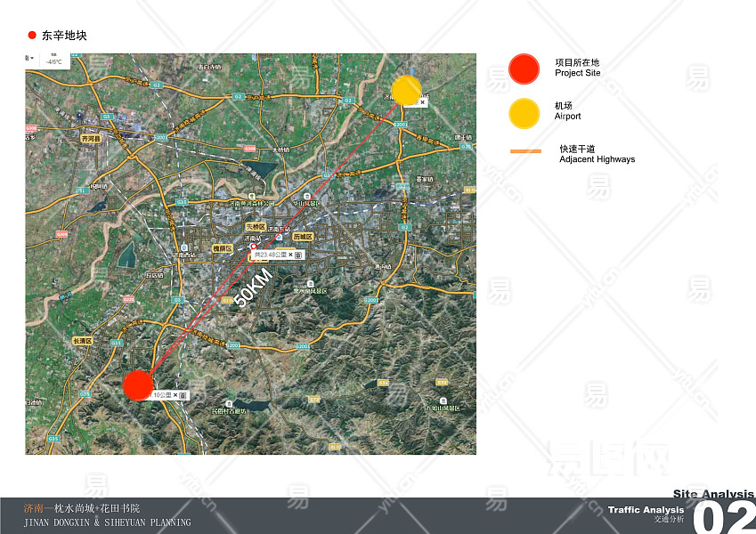Select the red Project Site legend swatch
756x534 pixels.
(524, 69)
